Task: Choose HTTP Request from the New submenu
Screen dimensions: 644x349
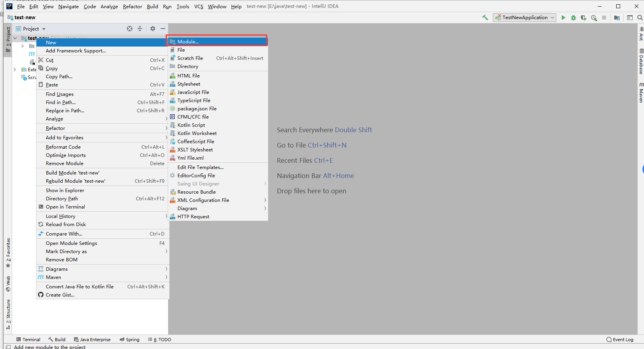Action: pyautogui.click(x=218, y=217)
